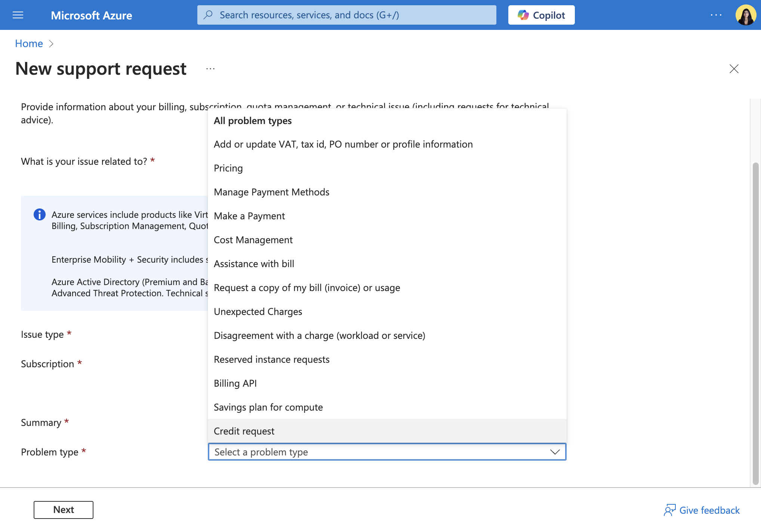Choose Make a Payment option

tap(387, 216)
